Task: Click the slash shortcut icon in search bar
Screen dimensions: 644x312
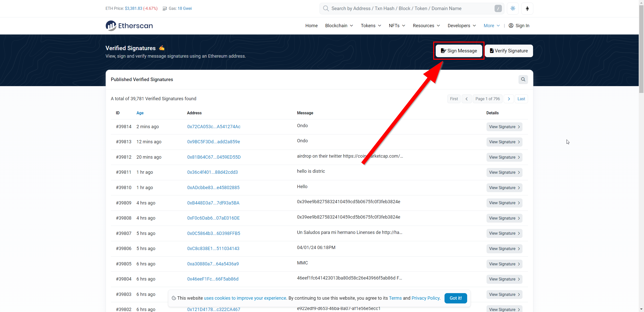Action: [498, 9]
